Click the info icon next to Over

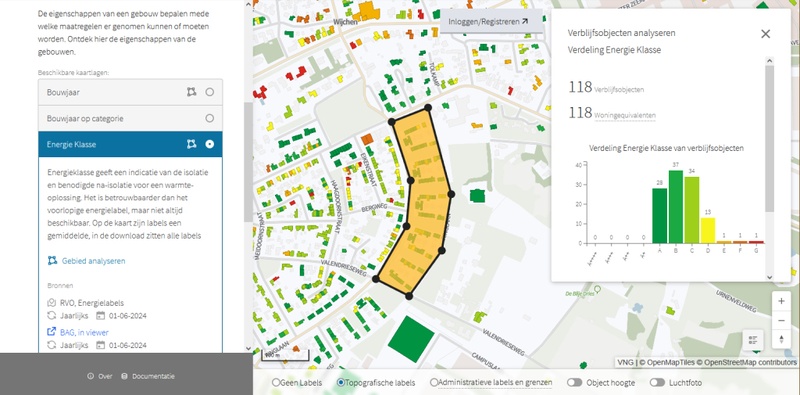tap(90, 376)
